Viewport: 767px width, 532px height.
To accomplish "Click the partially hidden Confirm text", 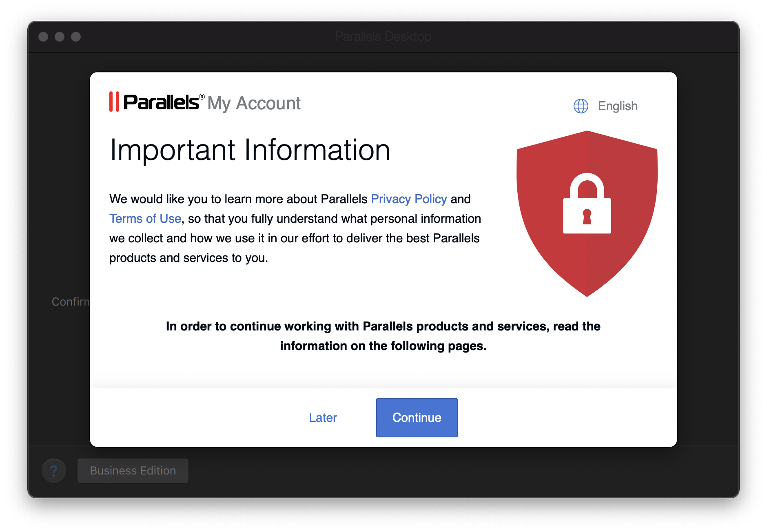I will pos(71,301).
